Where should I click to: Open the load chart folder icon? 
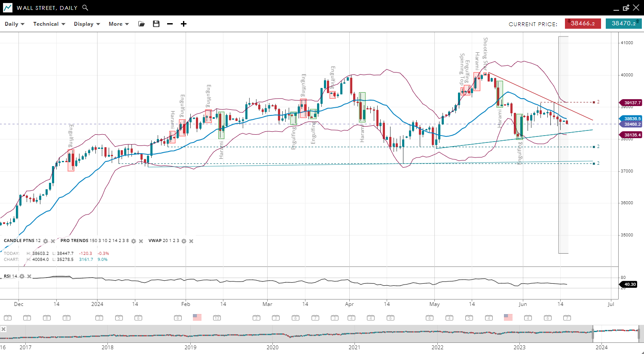coord(141,24)
